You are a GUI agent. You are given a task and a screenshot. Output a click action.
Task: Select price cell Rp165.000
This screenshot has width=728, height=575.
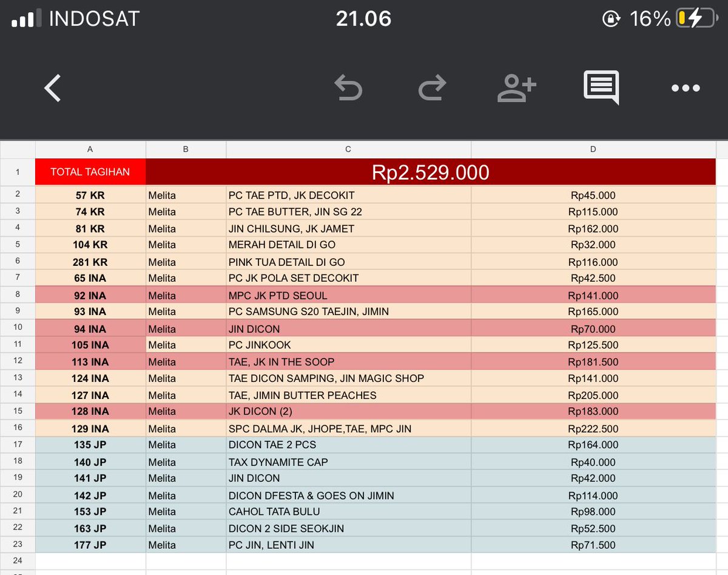click(593, 311)
